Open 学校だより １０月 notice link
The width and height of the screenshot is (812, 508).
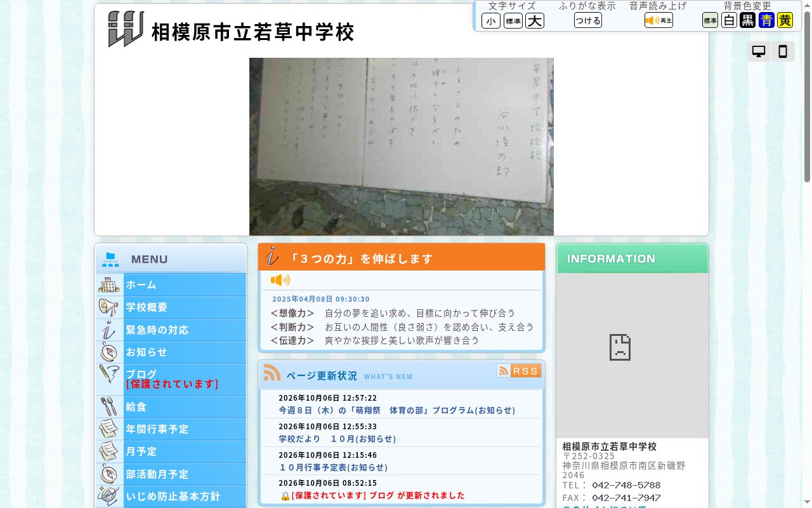pos(337,439)
